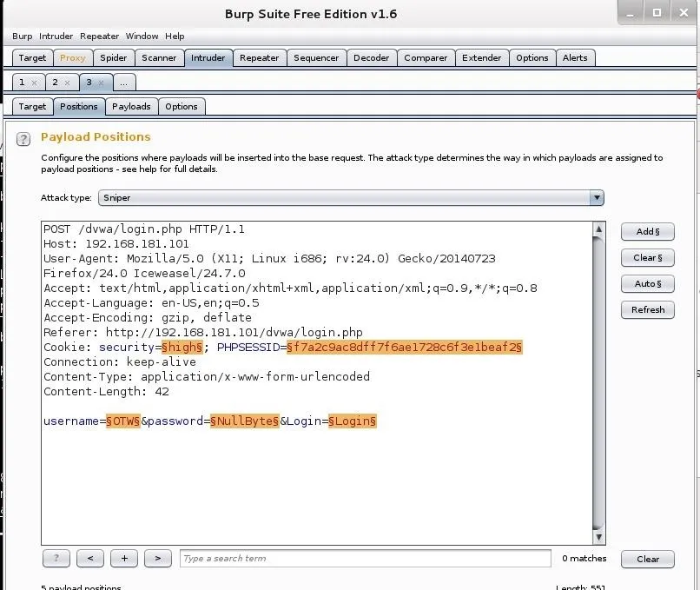
Task: Open the Repeater menu
Action: pos(100,36)
